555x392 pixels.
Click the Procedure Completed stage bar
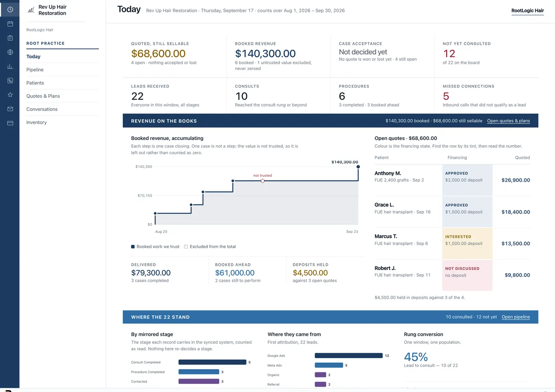coord(199,372)
